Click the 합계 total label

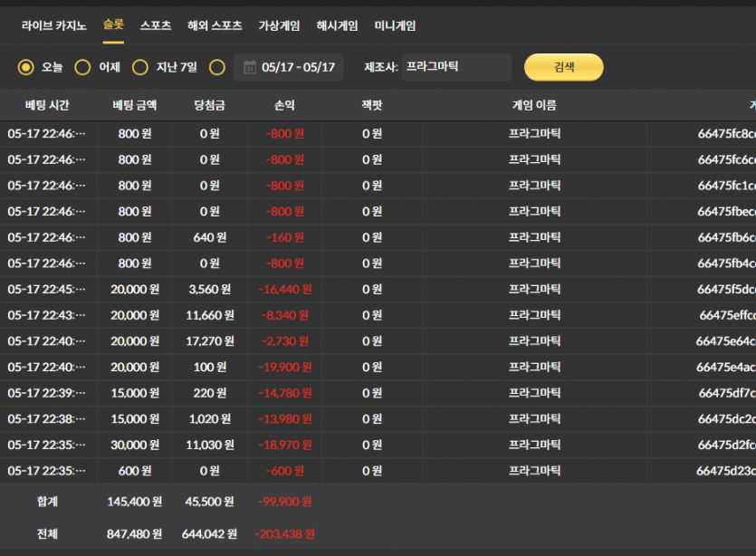47,502
